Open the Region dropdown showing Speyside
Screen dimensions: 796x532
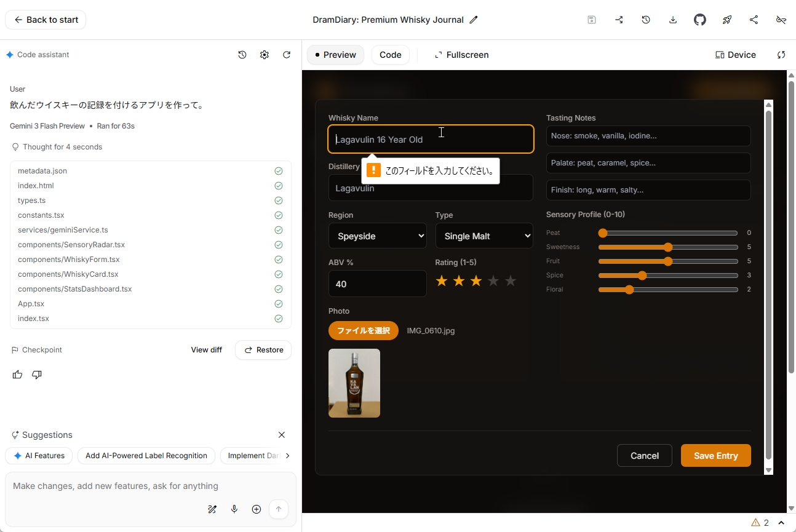378,236
